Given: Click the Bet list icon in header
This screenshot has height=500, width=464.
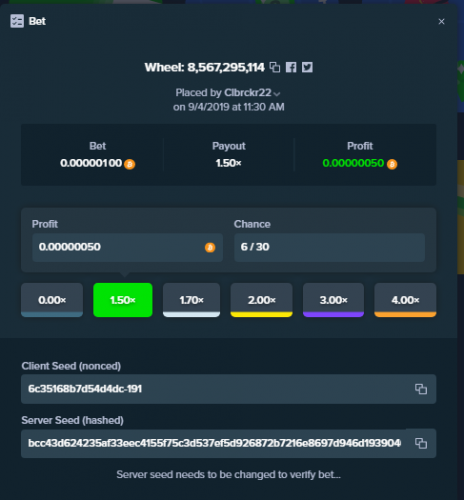Looking at the screenshot, I should pos(17,21).
